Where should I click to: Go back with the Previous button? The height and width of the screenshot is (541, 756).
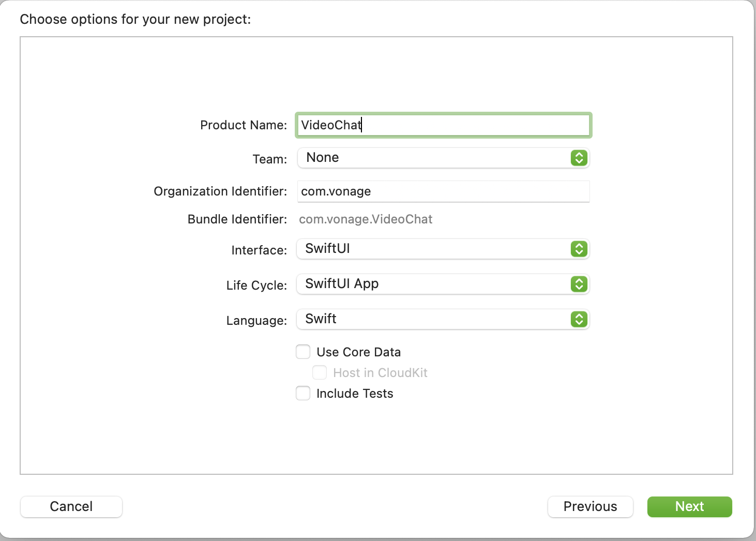click(x=590, y=506)
